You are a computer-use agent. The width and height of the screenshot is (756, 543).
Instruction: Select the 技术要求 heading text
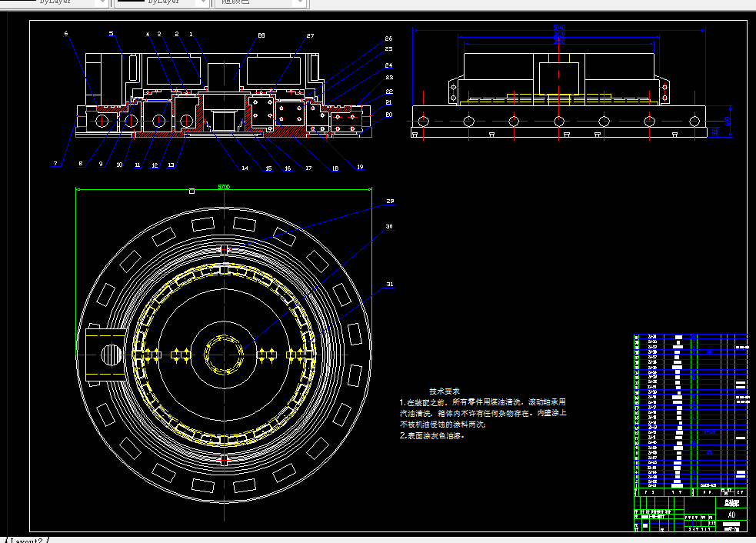(x=445, y=391)
